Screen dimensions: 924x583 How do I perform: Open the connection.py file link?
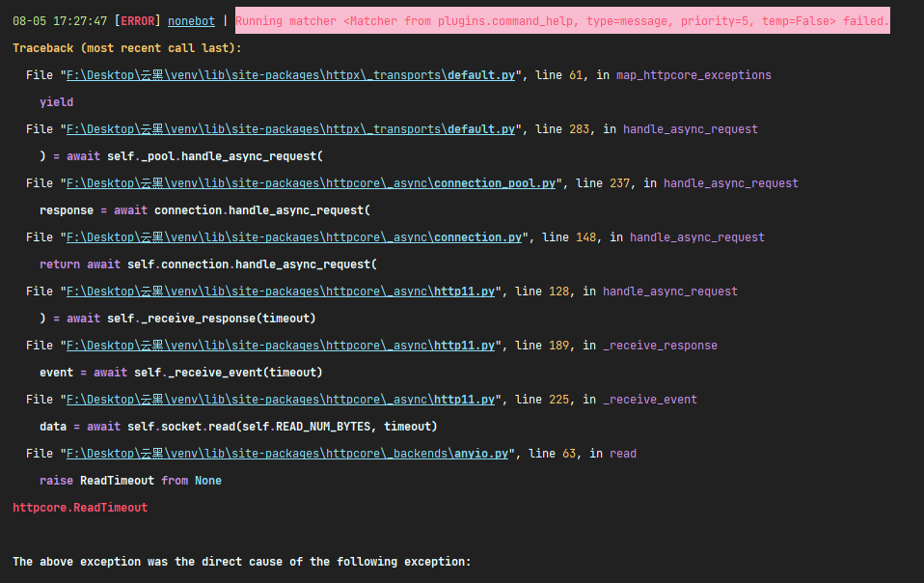(x=291, y=236)
